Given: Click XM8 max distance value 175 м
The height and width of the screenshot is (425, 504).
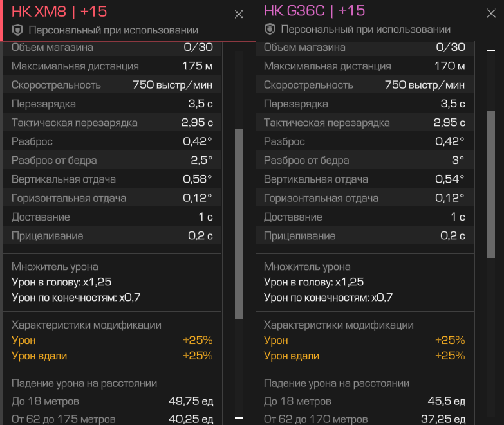Looking at the screenshot, I should (x=198, y=66).
